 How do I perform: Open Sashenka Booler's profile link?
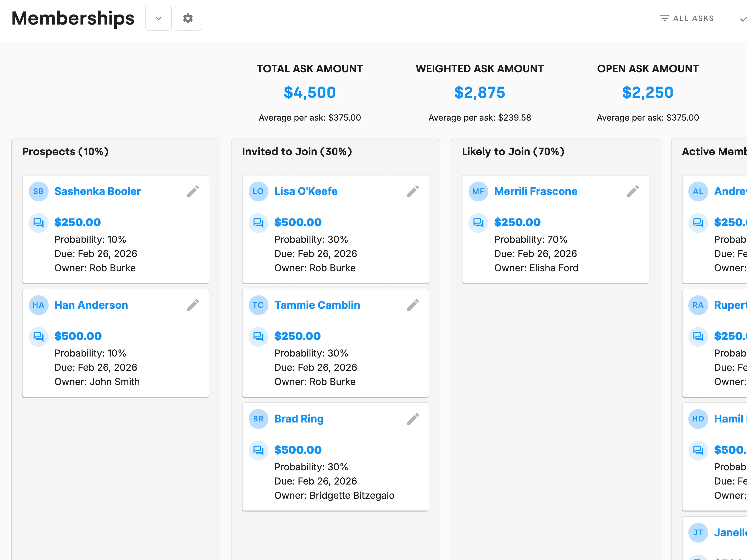click(x=97, y=191)
